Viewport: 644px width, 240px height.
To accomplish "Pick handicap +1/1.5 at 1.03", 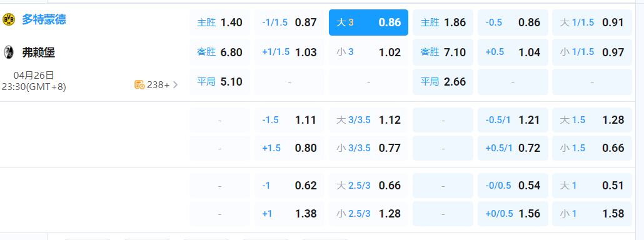I will (x=289, y=52).
